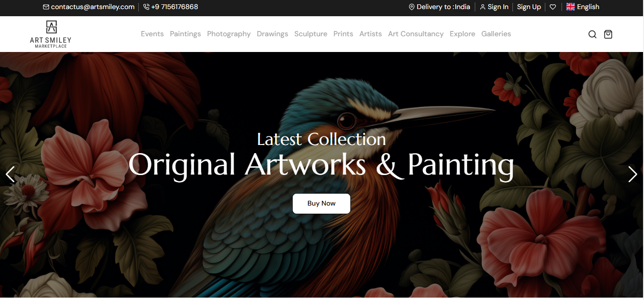Viewport: 644px width, 300px height.
Task: Open the English language selector
Action: (583, 7)
